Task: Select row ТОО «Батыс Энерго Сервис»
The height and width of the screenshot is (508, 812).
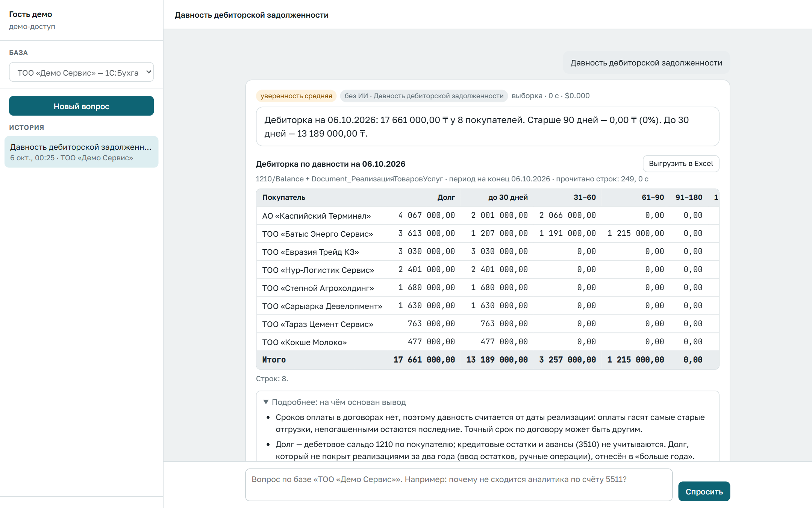Action: (x=488, y=234)
